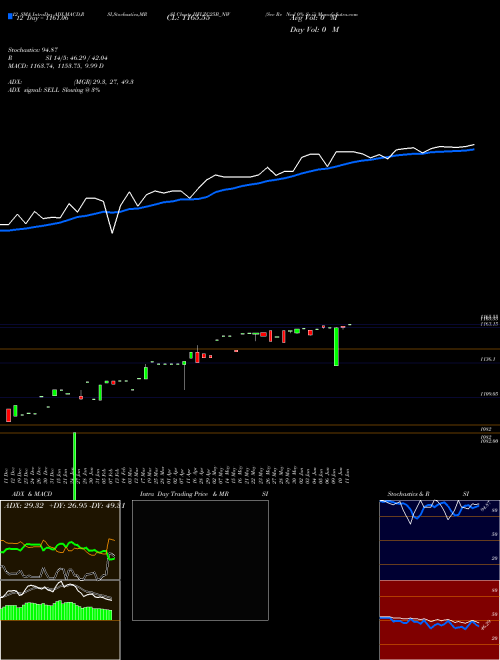Click the '11 Dec' date axis label
Viewport: 500px width, 660px height.
[x=7, y=475]
